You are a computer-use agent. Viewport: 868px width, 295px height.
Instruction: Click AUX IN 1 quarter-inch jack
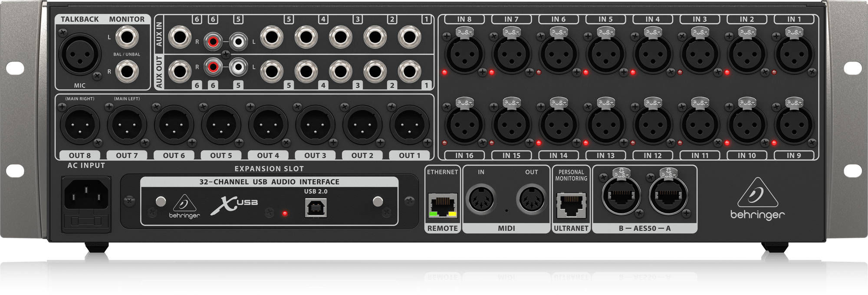(409, 37)
